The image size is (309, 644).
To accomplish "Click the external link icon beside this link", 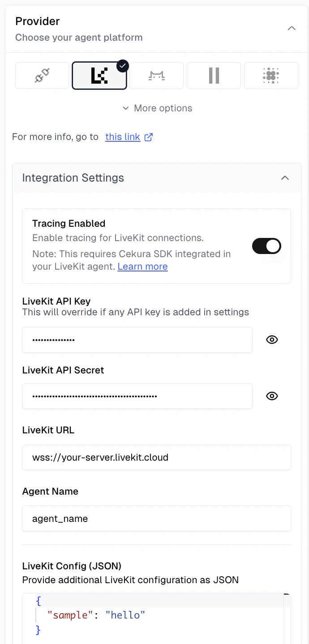I will [x=148, y=137].
